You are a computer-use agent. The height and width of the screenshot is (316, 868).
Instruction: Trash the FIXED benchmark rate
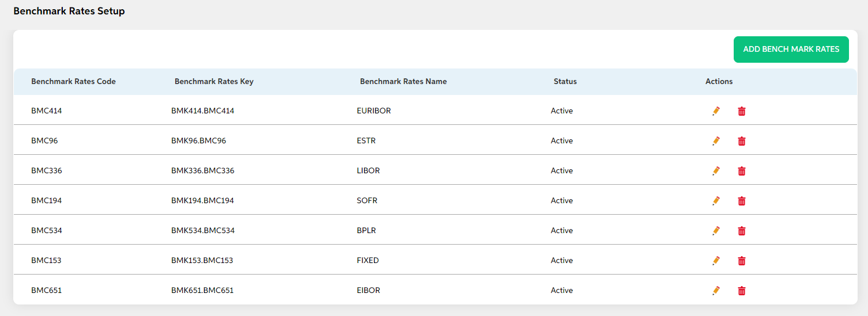(742, 261)
